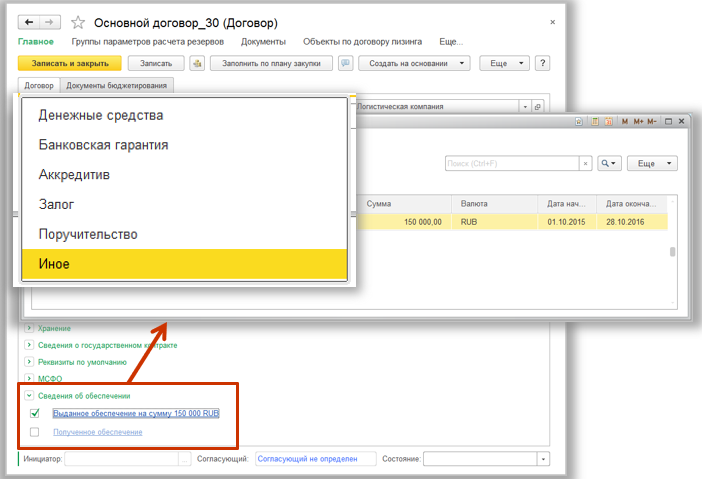Image resolution: width=702 pixels, height=479 pixels.
Task: Select Банковская гарантия from the list
Action: pos(103,145)
